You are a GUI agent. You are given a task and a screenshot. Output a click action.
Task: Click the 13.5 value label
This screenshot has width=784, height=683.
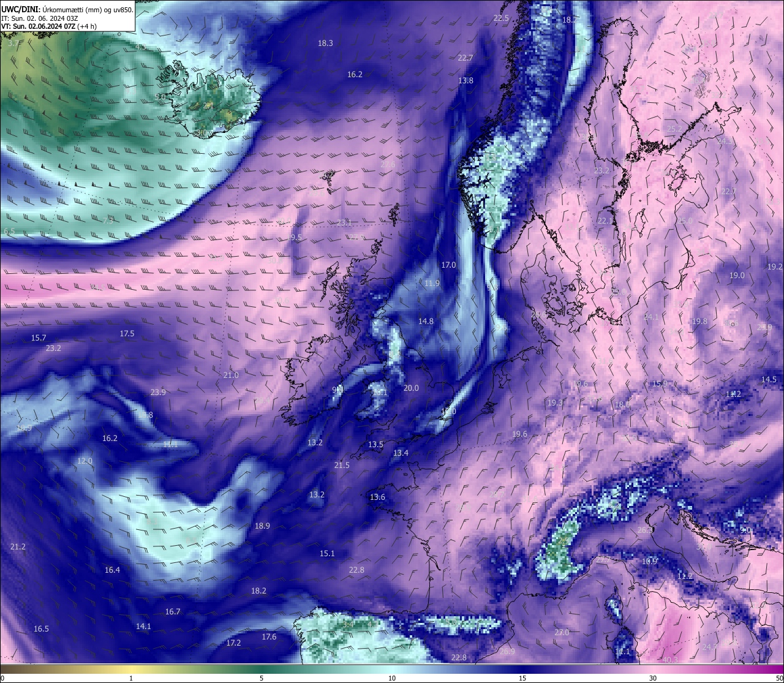[x=375, y=444]
